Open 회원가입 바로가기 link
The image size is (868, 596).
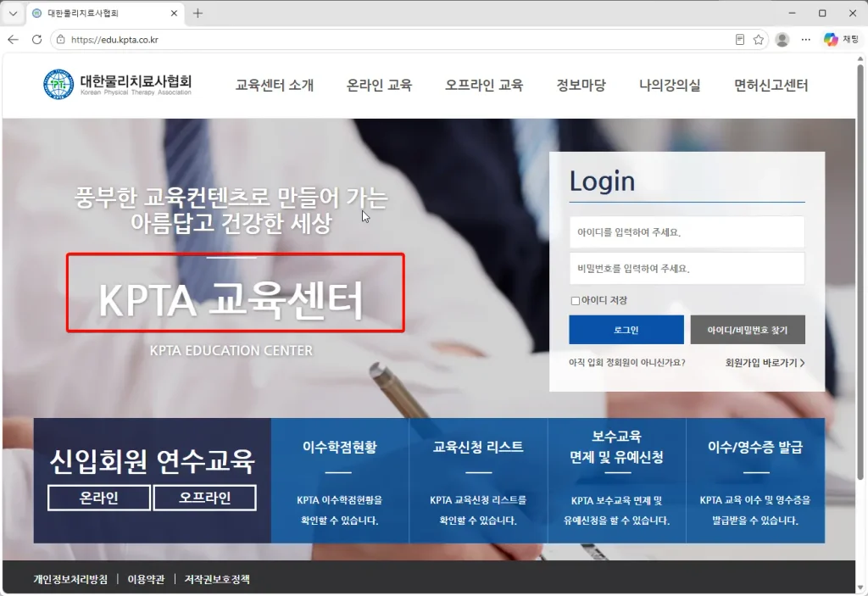[x=765, y=363]
